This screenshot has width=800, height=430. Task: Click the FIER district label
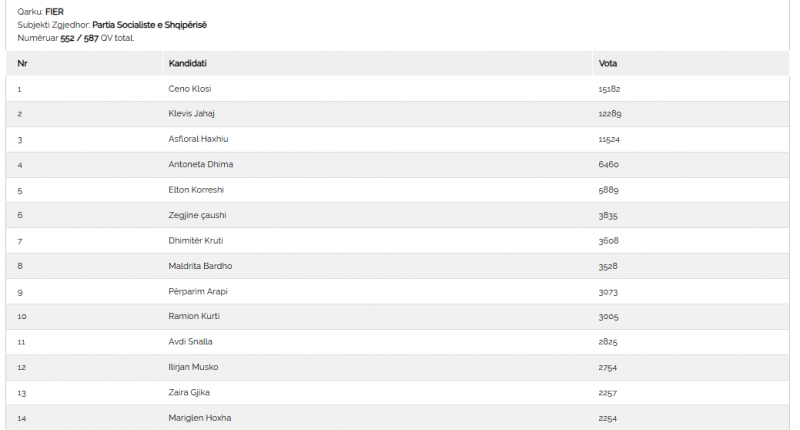pyautogui.click(x=55, y=12)
